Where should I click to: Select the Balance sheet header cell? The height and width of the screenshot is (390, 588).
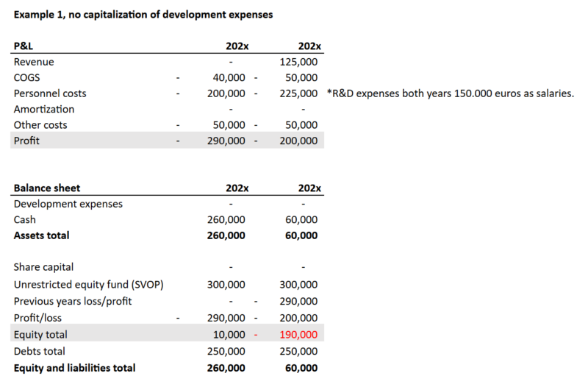[47, 188]
